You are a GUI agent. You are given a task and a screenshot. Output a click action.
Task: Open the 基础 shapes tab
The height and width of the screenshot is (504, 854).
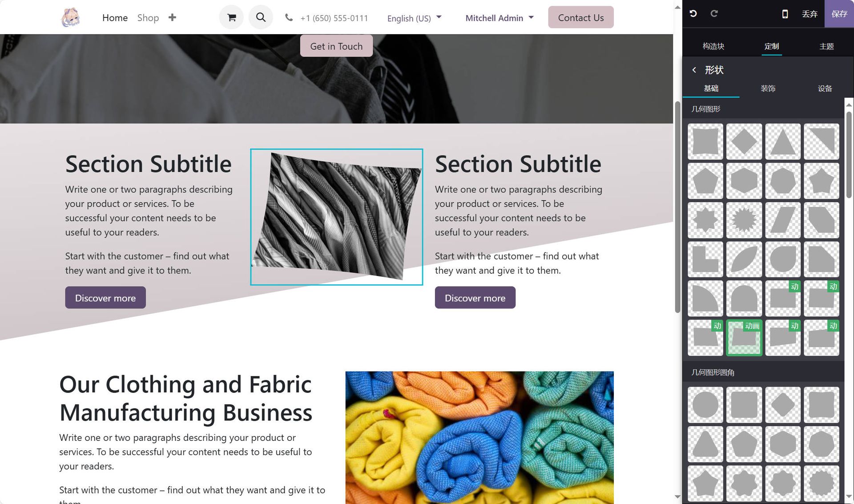[x=711, y=88]
